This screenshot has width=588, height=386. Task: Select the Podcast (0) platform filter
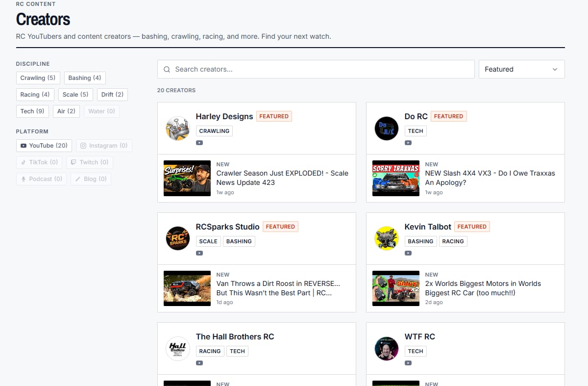[41, 179]
